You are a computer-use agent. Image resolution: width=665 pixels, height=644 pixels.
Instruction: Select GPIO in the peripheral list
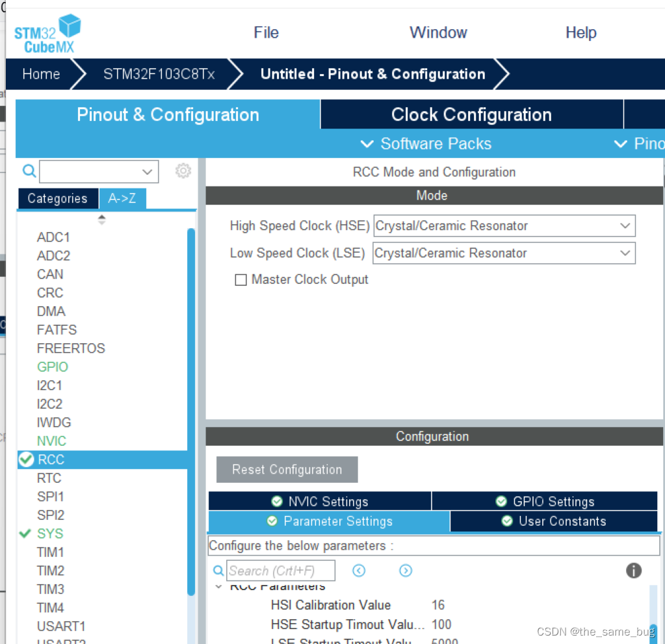click(53, 367)
